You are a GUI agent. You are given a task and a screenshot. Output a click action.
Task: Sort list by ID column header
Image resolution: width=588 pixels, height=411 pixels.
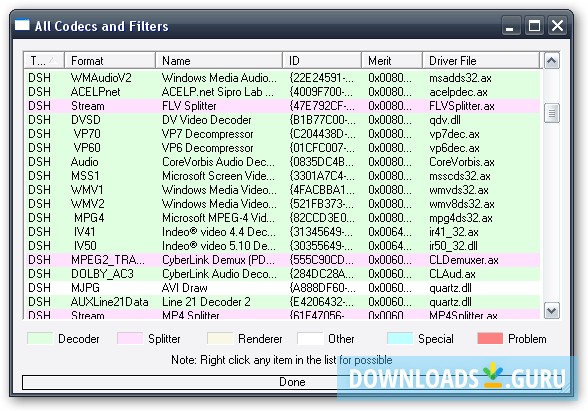322,60
